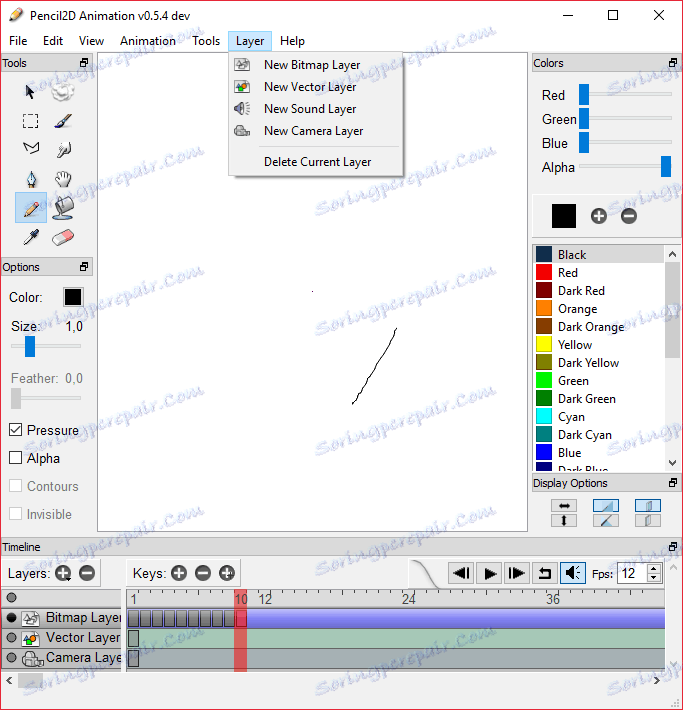
Task: Select the Smudge finger tool
Action: coord(63,149)
